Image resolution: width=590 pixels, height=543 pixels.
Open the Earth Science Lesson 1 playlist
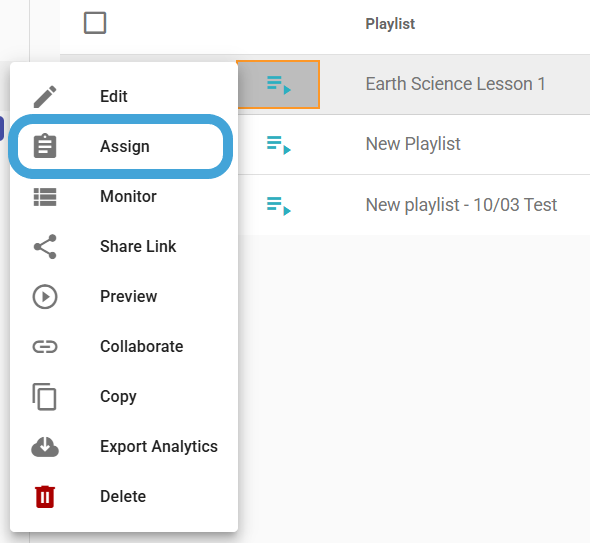tap(455, 84)
